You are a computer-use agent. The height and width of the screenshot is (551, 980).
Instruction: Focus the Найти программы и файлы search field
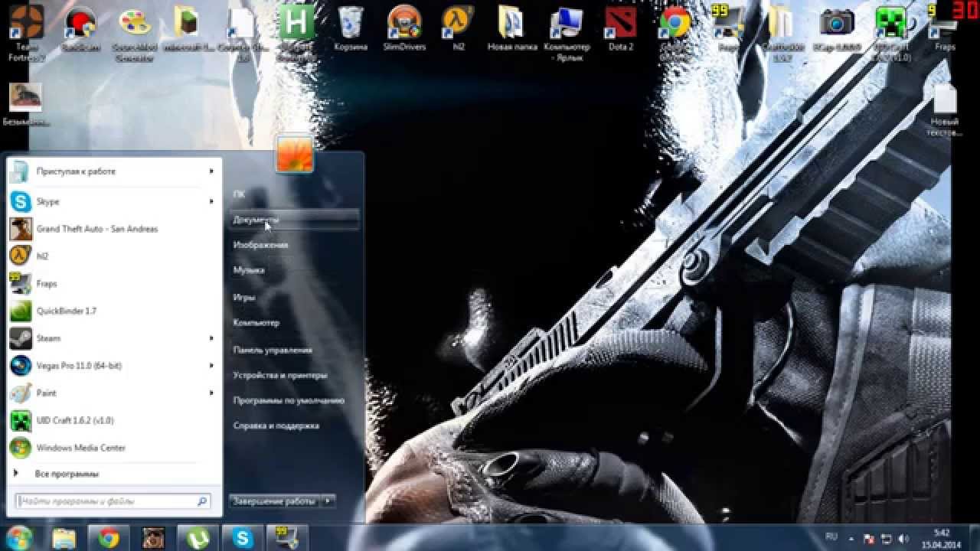113,501
